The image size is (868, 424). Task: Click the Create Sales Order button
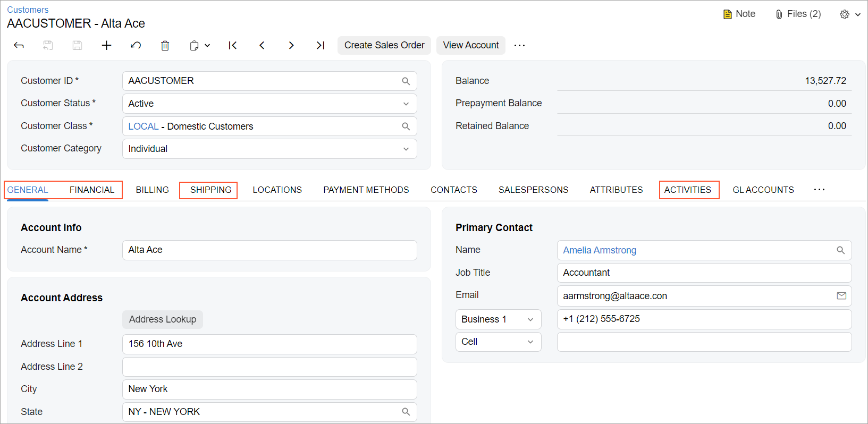pyautogui.click(x=384, y=45)
